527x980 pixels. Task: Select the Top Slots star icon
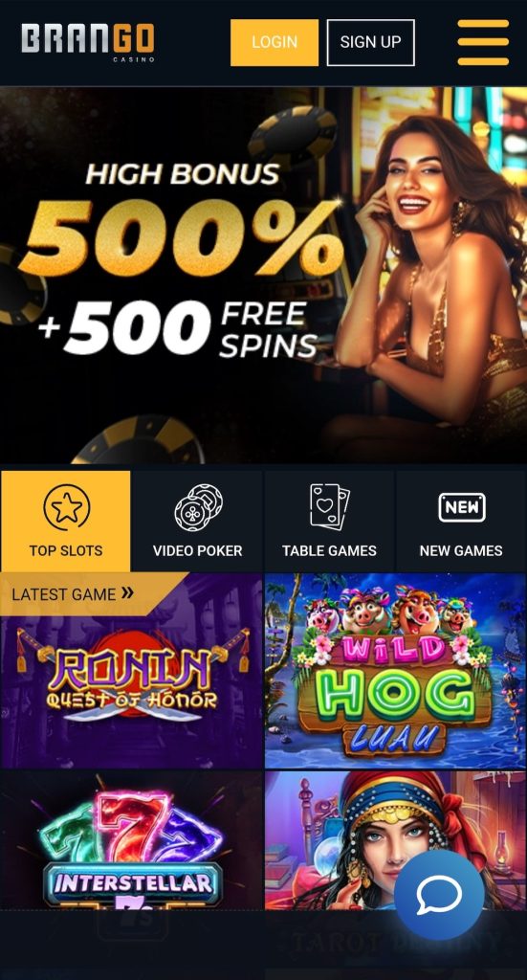(66, 507)
